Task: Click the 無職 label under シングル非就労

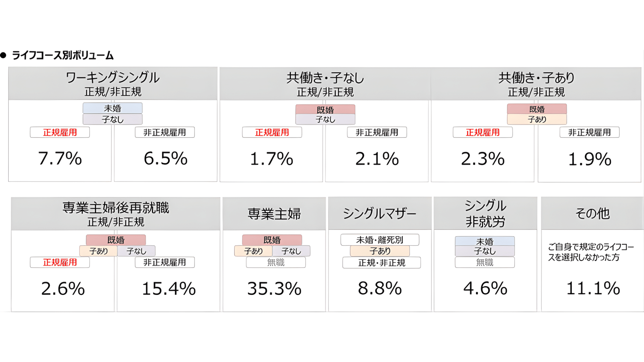Action: [x=485, y=262]
